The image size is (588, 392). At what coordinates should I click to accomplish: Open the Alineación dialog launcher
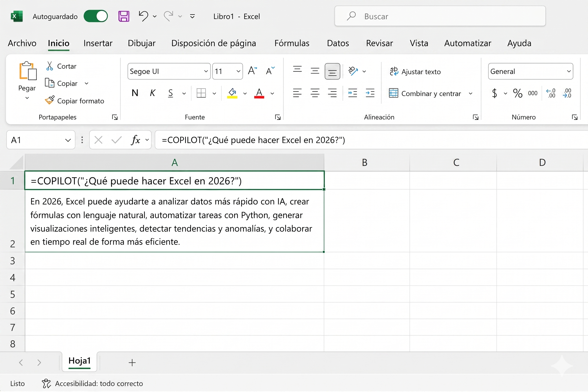tap(475, 117)
